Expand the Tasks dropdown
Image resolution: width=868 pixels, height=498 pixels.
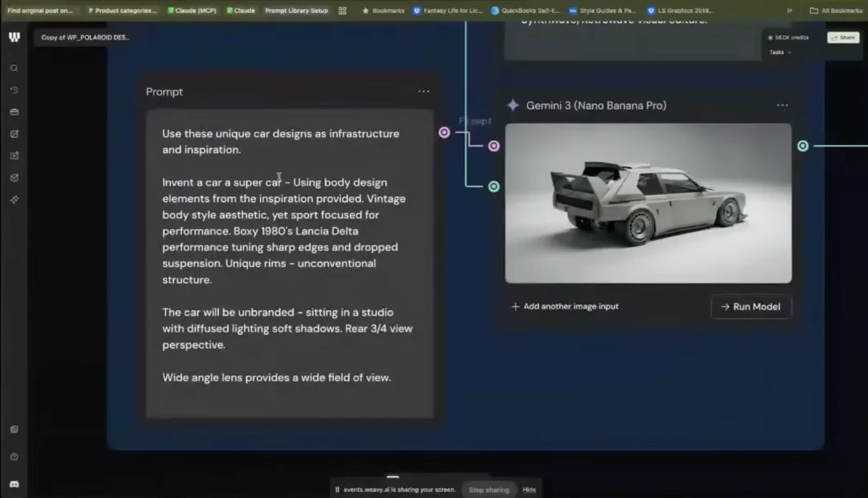point(780,52)
